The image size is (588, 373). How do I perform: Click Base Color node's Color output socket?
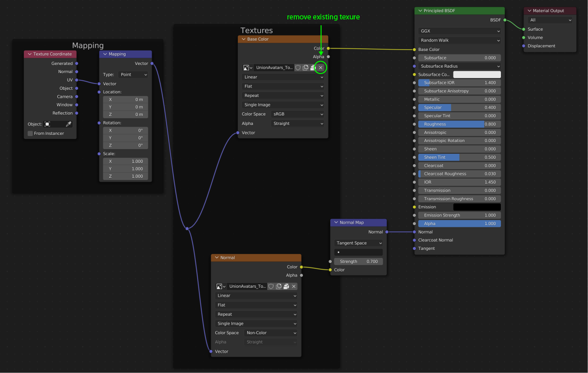pos(328,48)
